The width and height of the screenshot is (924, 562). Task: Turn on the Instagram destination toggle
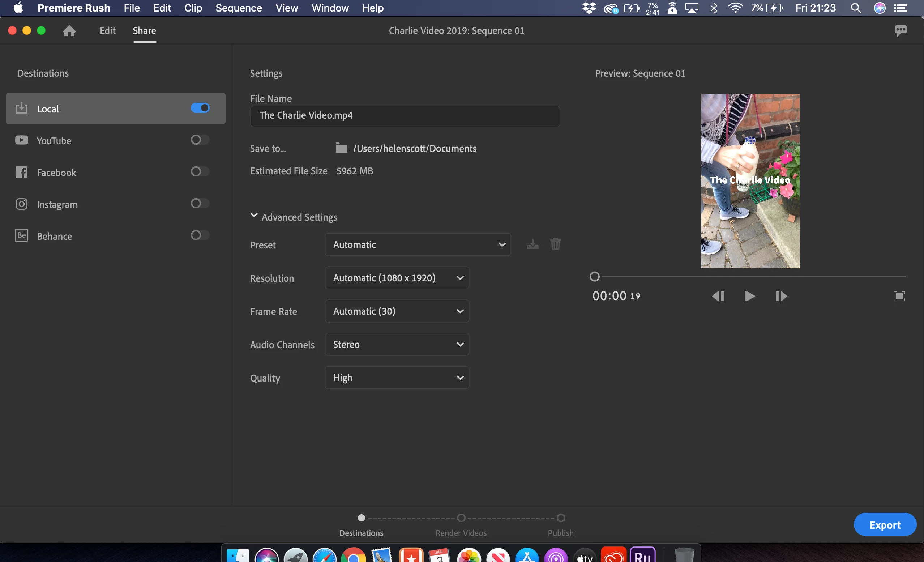point(200,204)
